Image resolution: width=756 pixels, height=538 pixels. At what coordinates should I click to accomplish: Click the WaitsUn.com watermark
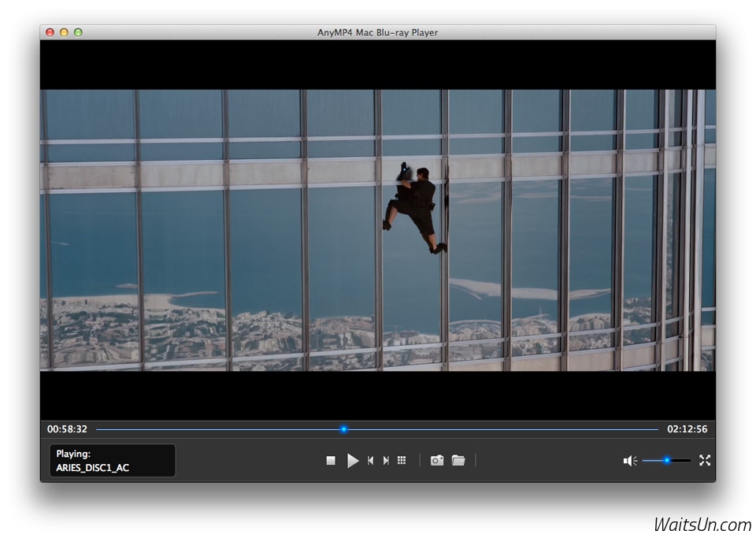click(x=702, y=525)
